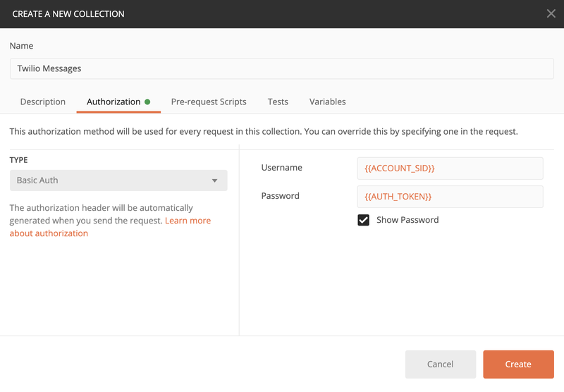This screenshot has height=392, width=564.
Task: Click the Username field with ACCOUNT_SID
Action: pos(450,169)
